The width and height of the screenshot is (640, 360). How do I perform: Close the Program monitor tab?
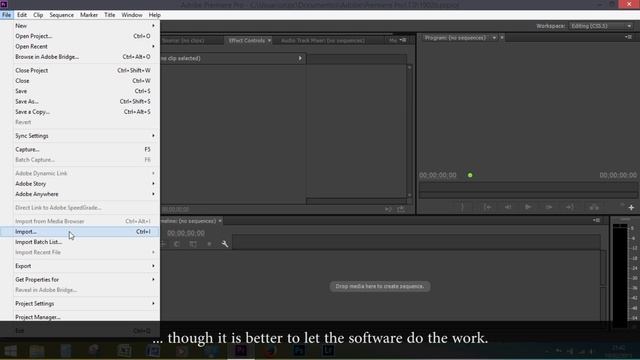(502, 38)
